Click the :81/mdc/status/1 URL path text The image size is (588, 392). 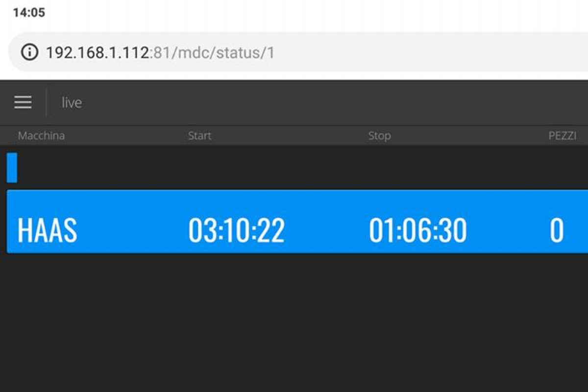coord(212,52)
